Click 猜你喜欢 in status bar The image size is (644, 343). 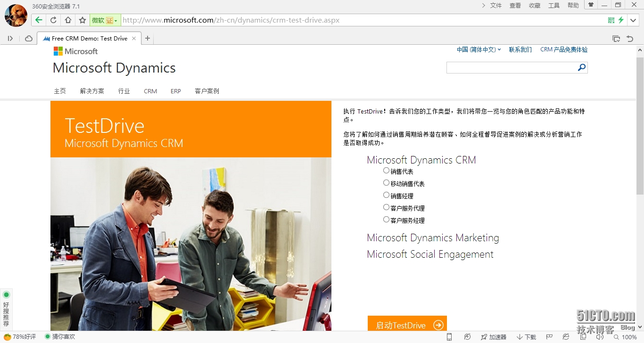(60, 337)
